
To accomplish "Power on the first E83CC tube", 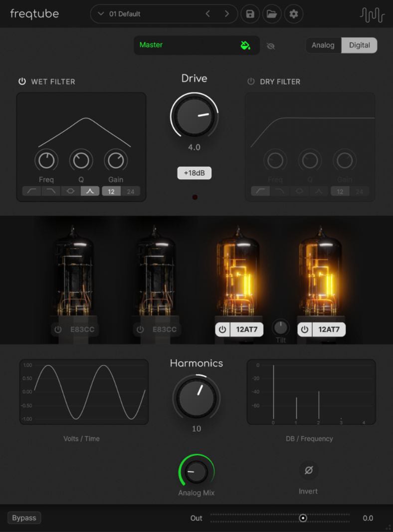I will [x=58, y=330].
